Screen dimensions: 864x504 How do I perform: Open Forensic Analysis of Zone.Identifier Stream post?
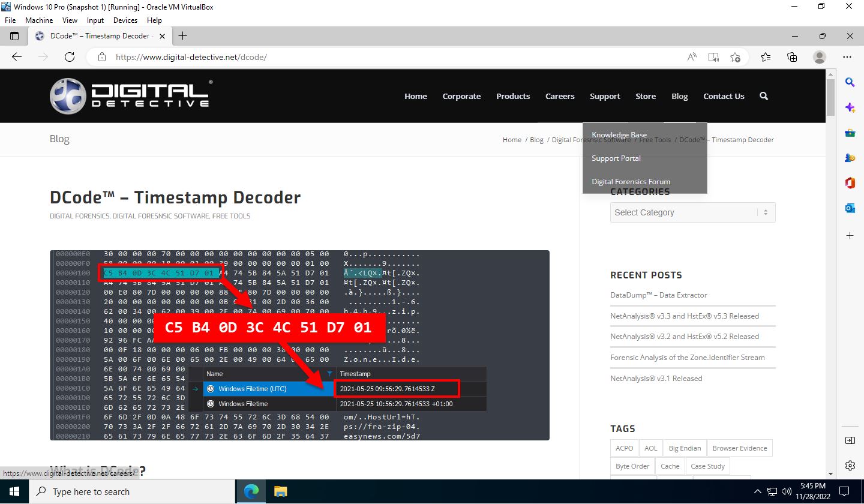click(x=688, y=357)
